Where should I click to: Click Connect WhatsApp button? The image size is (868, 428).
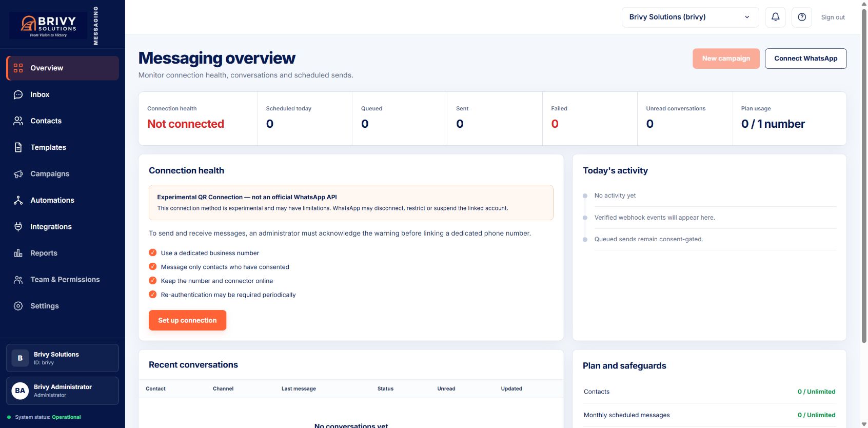pos(805,59)
